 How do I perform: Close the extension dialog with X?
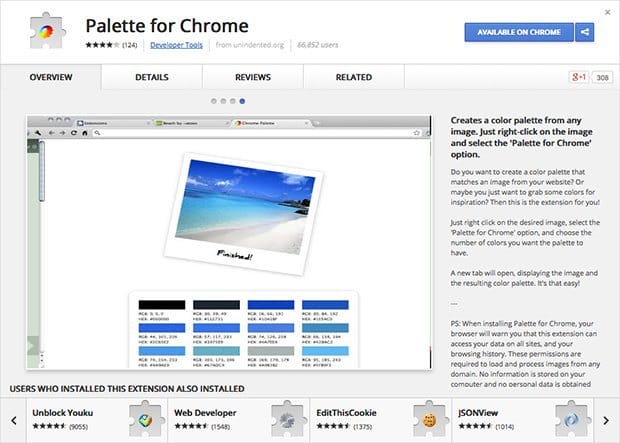(608, 12)
